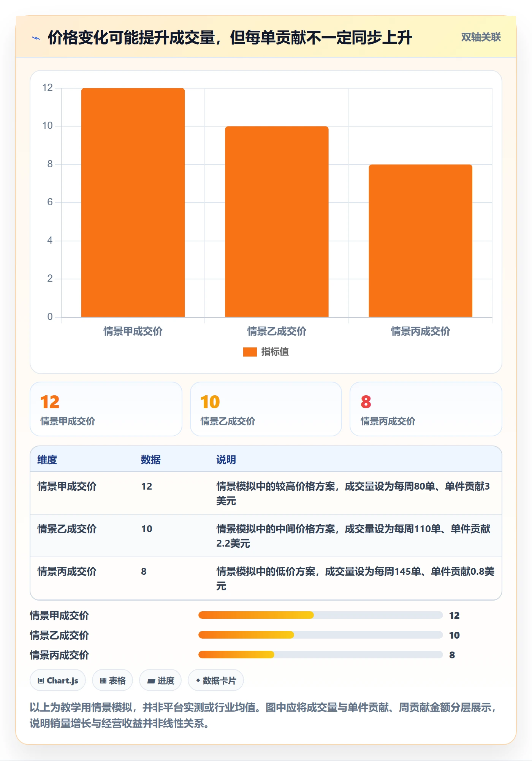Click x-axis label 情景丙成交价
Screen dimensions: 532x761
tap(420, 331)
